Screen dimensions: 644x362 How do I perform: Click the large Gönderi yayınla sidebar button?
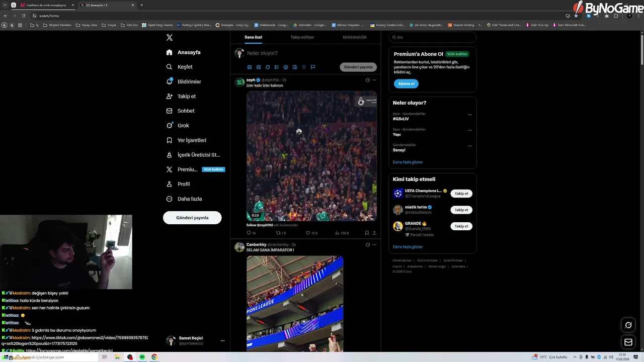192,218
